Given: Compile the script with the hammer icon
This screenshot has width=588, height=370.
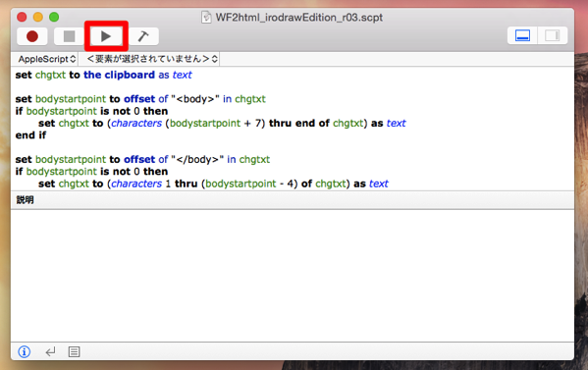Looking at the screenshot, I should coord(143,36).
